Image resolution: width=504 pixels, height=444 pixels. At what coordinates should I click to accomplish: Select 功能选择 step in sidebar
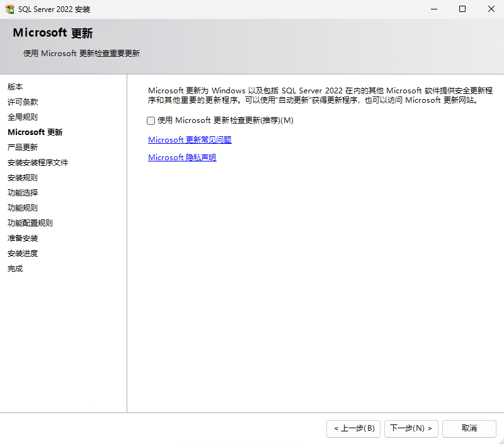pos(23,193)
